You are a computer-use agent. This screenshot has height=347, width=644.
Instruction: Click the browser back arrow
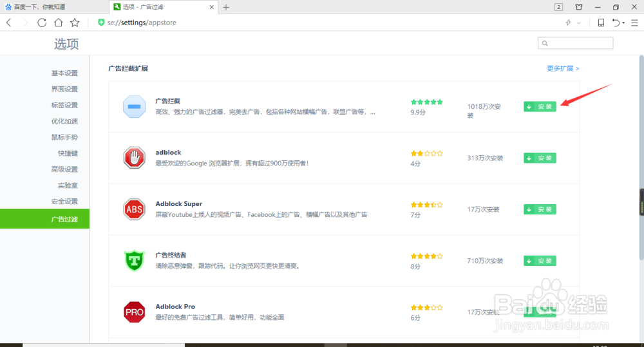9,23
